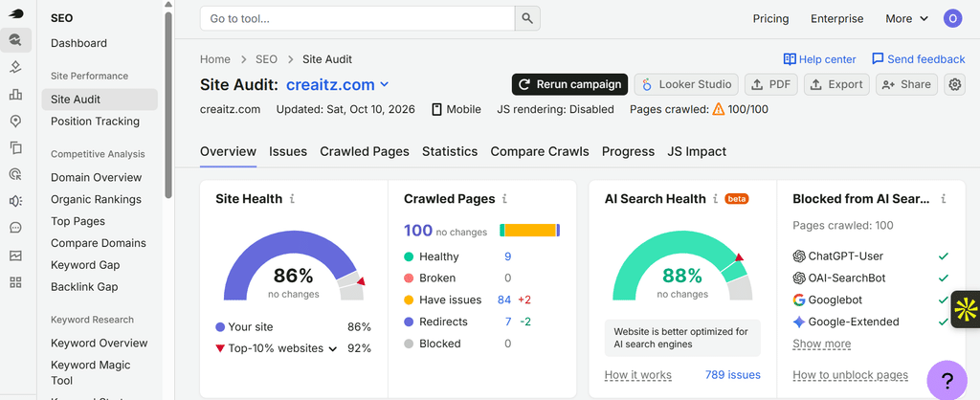Open the cursor-target icon in left rail
The image size is (980, 400).
click(x=15, y=174)
